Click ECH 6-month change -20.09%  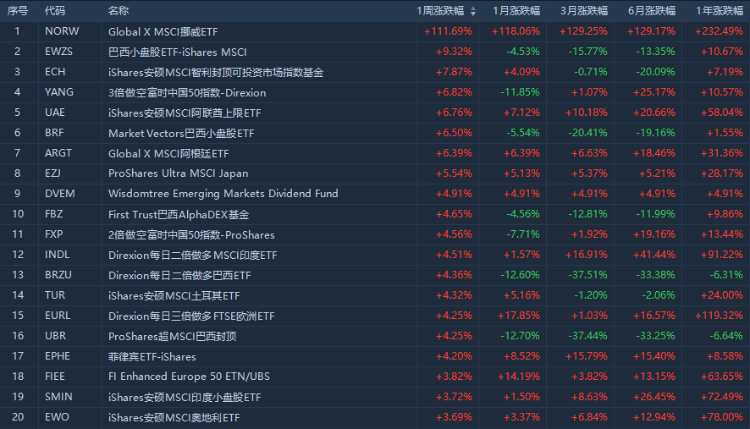[x=655, y=72]
